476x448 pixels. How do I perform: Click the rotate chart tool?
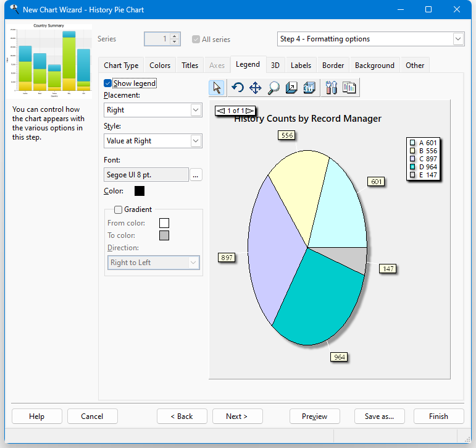pos(237,88)
